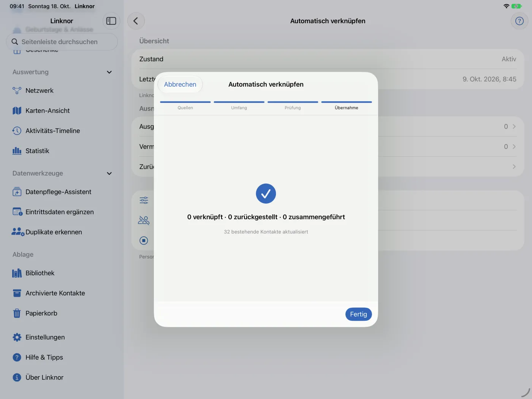The width and height of the screenshot is (532, 399).
Task: Click the Fertig button
Action: [358, 314]
